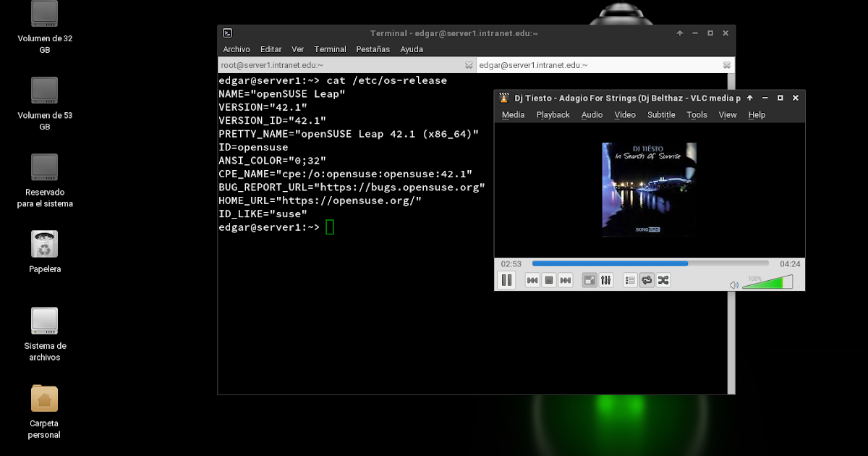This screenshot has width=868, height=456.
Task: Pause the currently playing song
Action: point(507,280)
